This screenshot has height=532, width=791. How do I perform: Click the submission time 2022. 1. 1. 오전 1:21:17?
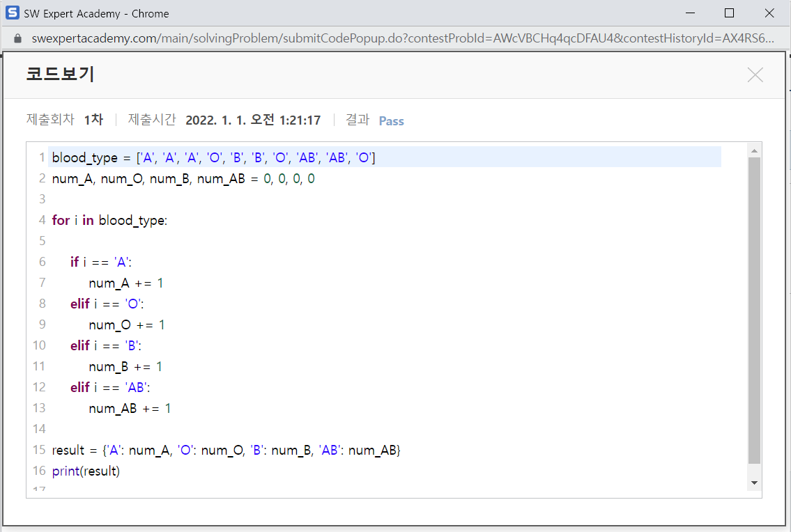(x=253, y=120)
